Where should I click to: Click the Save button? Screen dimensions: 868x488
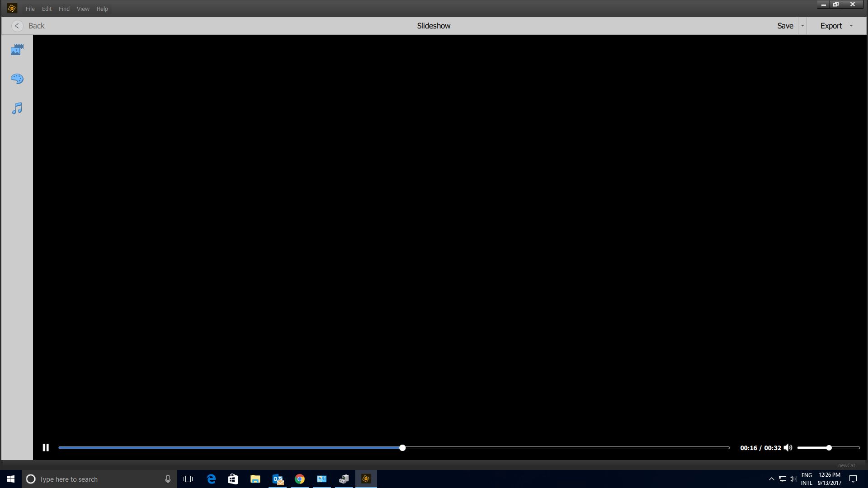[x=785, y=26]
